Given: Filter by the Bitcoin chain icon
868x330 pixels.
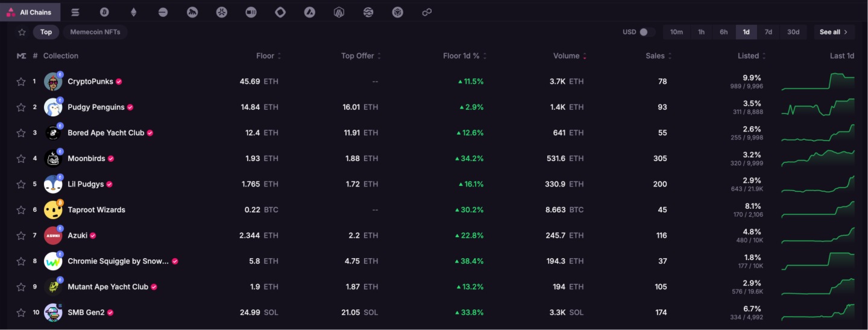Looking at the screenshot, I should [x=104, y=12].
